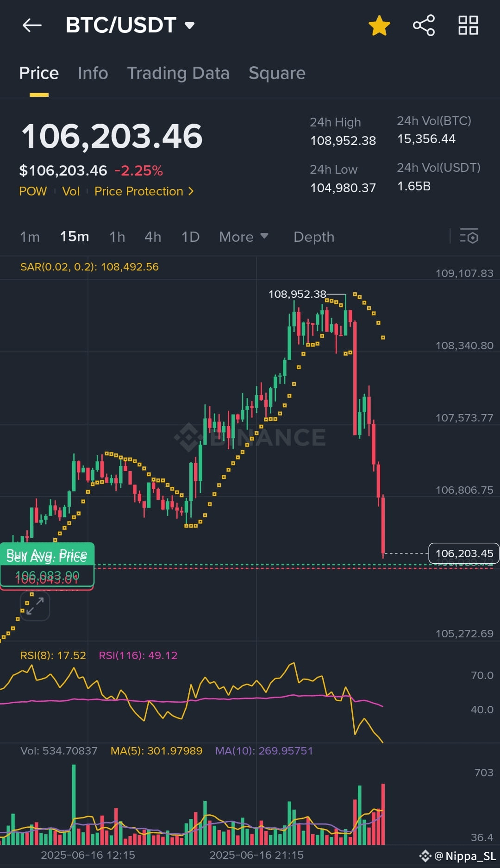Tap the 24h High value 108,952.38

(343, 141)
